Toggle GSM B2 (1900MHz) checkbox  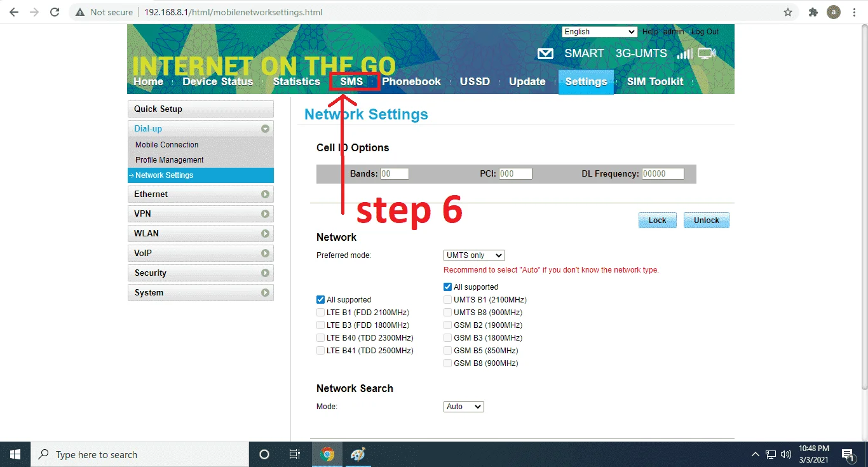tap(448, 325)
